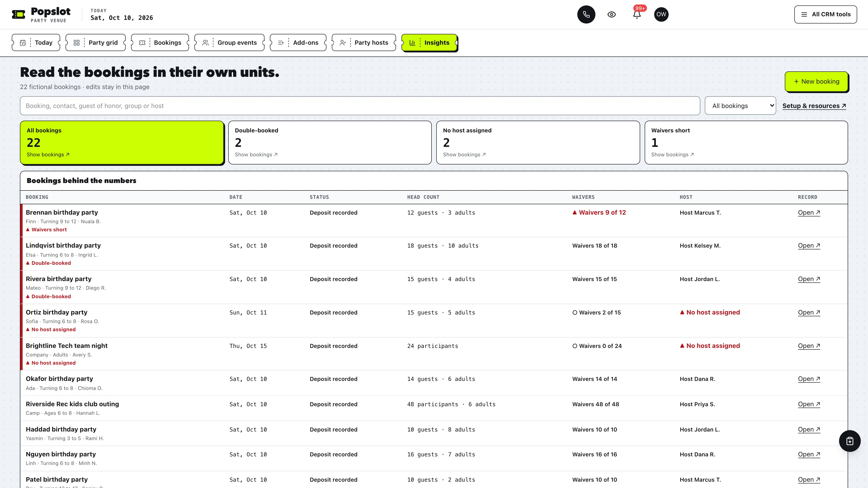The width and height of the screenshot is (868, 488).
Task: Open the Okafor birthday party record
Action: coord(809,379)
